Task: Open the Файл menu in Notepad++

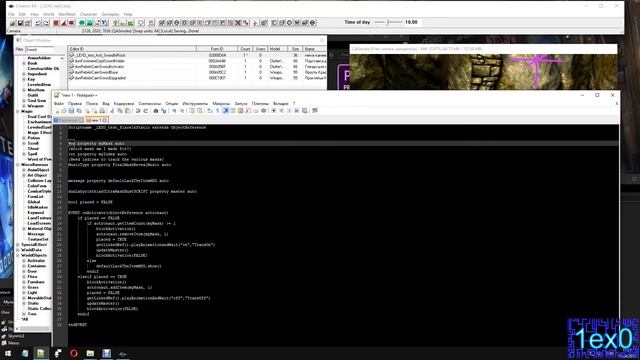Action: [59, 104]
